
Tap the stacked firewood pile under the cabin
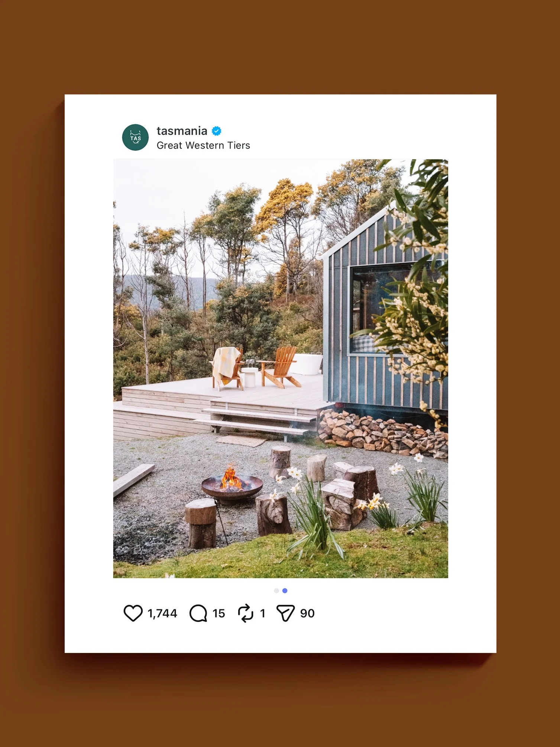[383, 433]
